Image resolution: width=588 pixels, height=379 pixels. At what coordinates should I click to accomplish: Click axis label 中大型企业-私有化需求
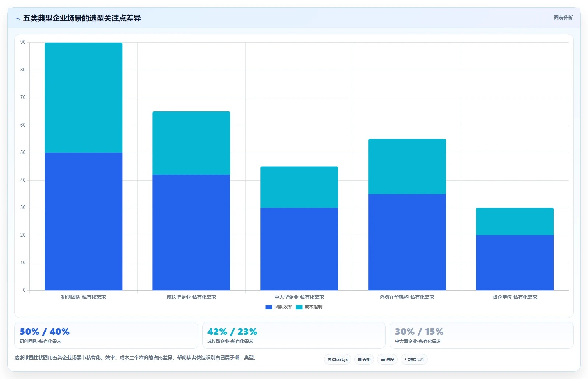(299, 297)
